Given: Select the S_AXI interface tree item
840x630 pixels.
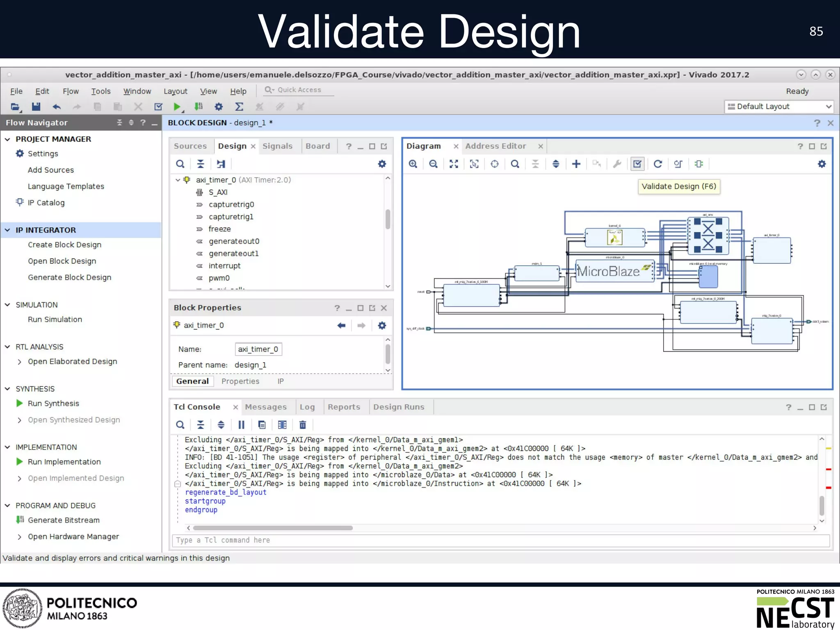Looking at the screenshot, I should click(217, 192).
